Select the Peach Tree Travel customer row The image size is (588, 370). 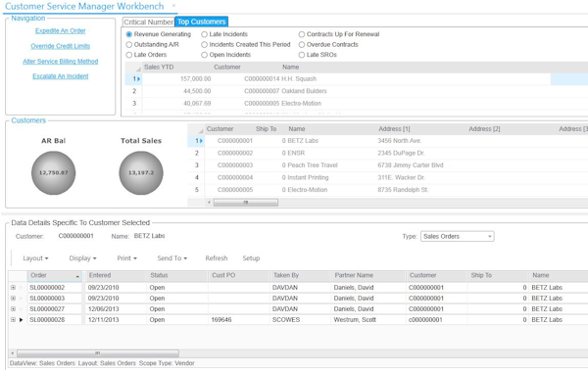tap(388, 165)
